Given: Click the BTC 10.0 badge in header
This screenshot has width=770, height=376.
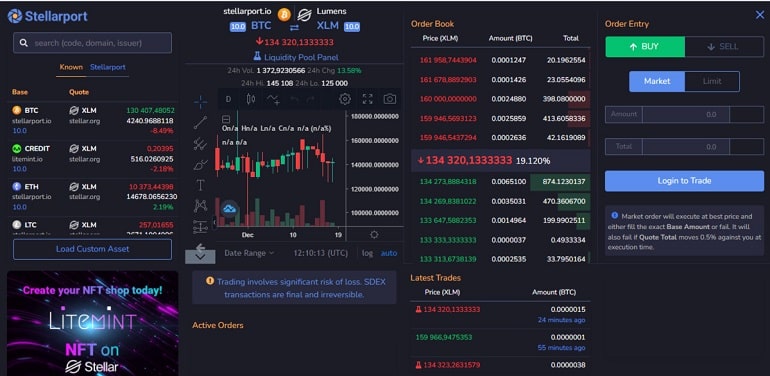Looking at the screenshot, I should tap(238, 27).
